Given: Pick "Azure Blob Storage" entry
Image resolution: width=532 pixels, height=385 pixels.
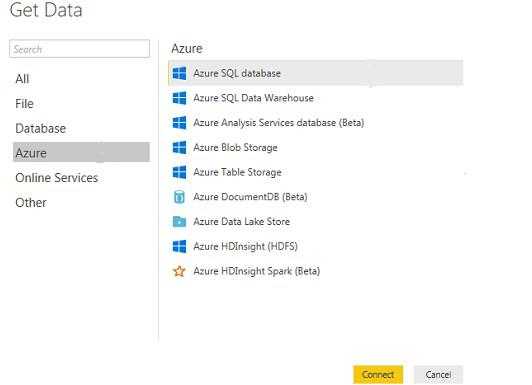Looking at the screenshot, I should point(235,148).
